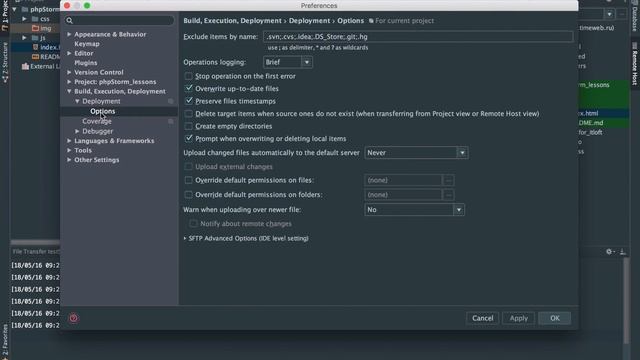640x360 pixels.
Task: Expand Languages & Frameworks group
Action: click(69, 141)
